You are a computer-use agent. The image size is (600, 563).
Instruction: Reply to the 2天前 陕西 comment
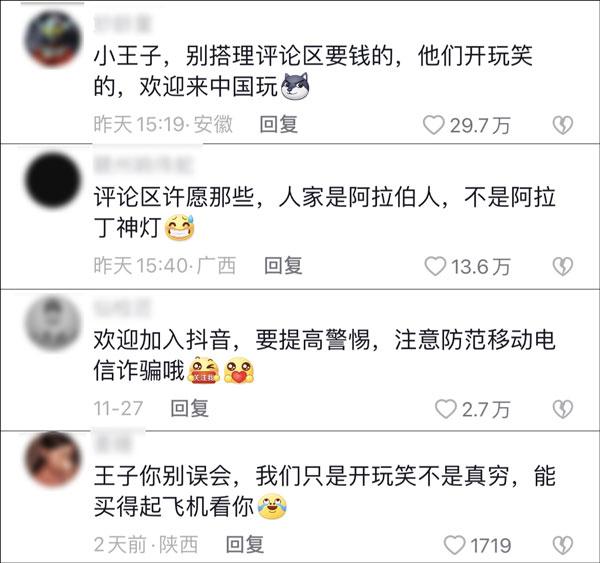tap(245, 544)
